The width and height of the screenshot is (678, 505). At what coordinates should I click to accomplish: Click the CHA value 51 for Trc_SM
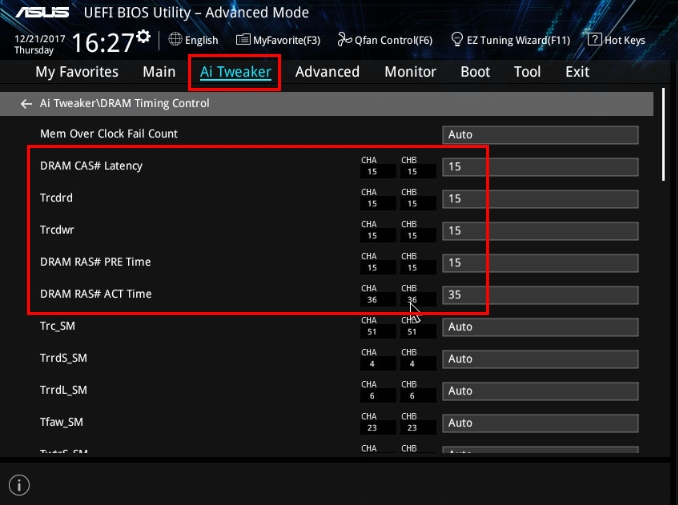pyautogui.click(x=372, y=332)
